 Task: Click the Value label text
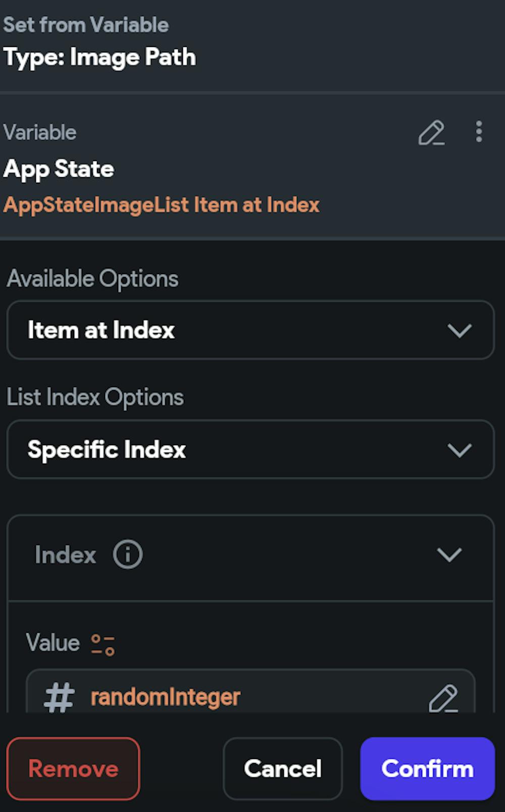pos(53,643)
